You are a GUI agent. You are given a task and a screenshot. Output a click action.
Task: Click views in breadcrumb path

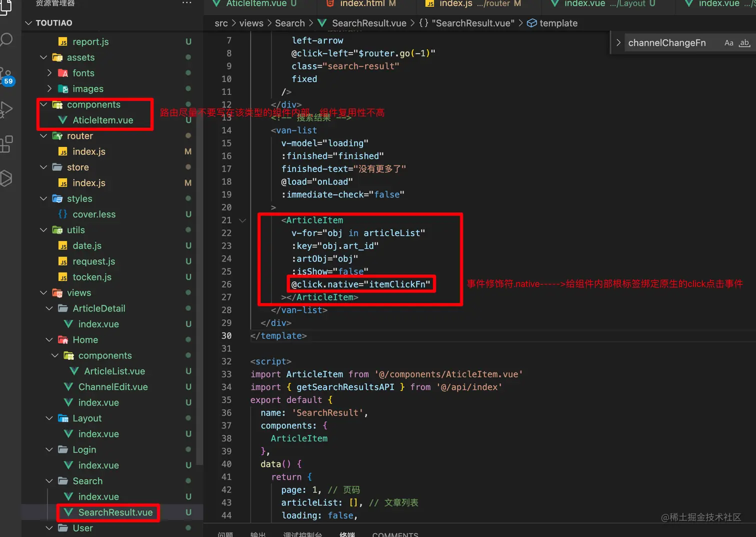251,23
